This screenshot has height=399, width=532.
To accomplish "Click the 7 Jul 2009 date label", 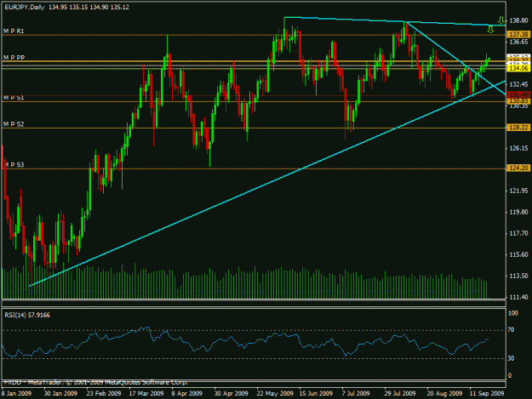I will [x=357, y=393].
